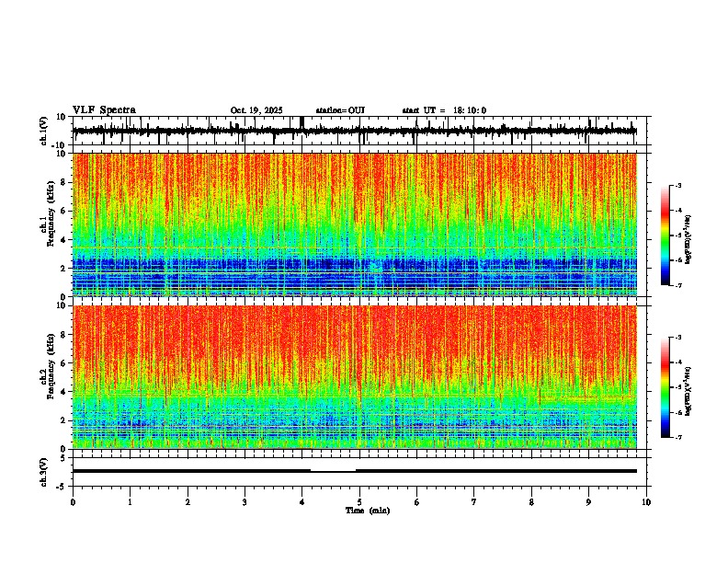Click the ch.2 colorbar log PSD units label
The image size is (728, 563).
[x=688, y=391]
